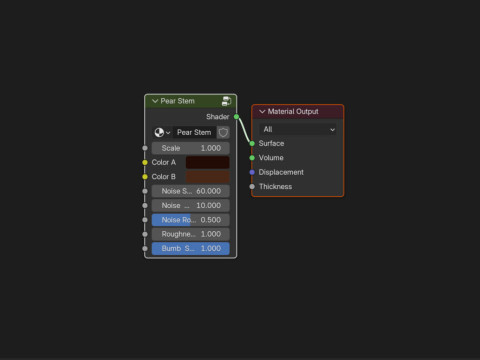This screenshot has height=360, width=480.
Task: Click the Roughne... 1.000 field
Action: [x=191, y=234]
